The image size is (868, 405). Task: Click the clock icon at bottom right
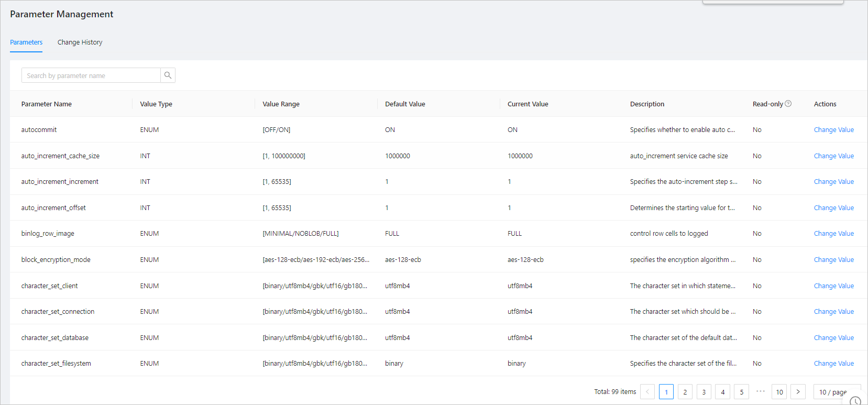click(x=855, y=401)
